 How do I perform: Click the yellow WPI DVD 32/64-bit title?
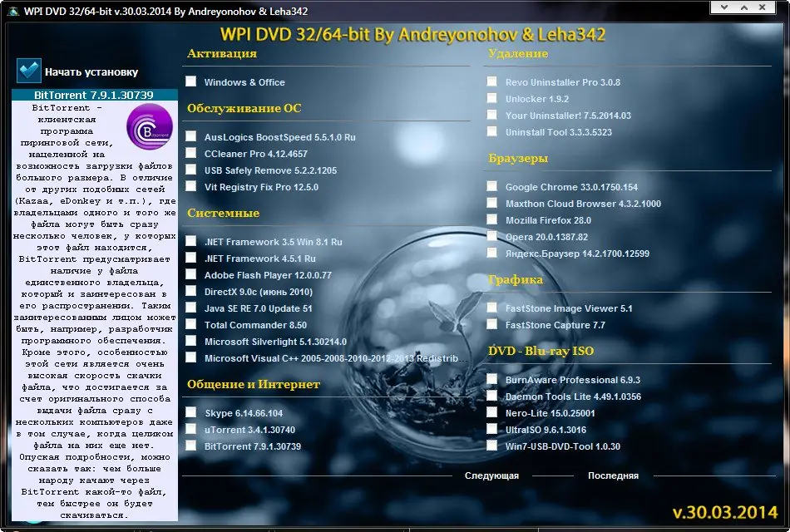click(x=412, y=35)
